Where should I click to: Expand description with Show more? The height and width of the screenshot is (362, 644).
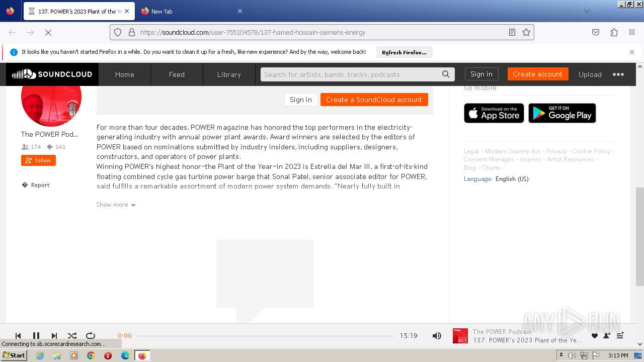tap(116, 205)
